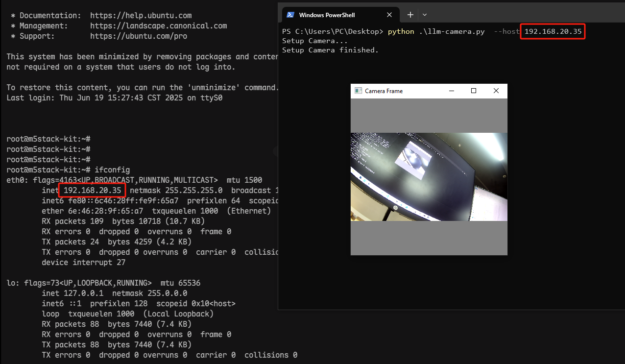Close the Windows PowerShell tab
The height and width of the screenshot is (364, 625).
coord(389,15)
